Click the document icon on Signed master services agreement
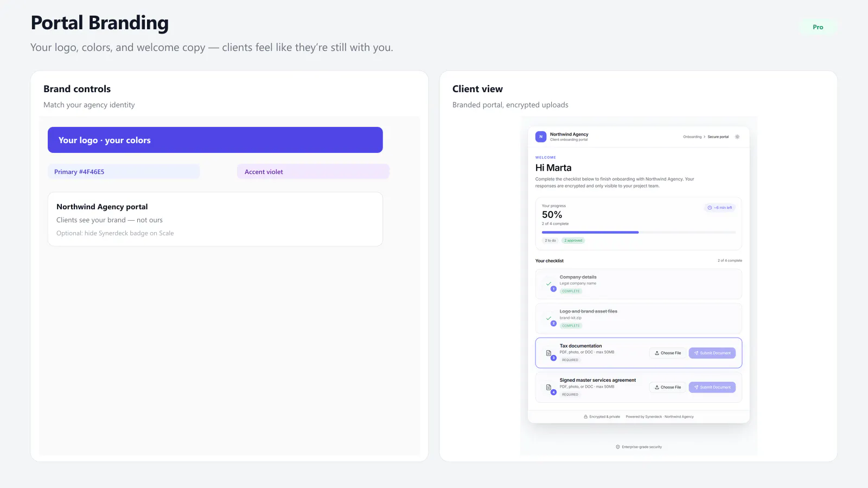The image size is (868, 488). 548,387
